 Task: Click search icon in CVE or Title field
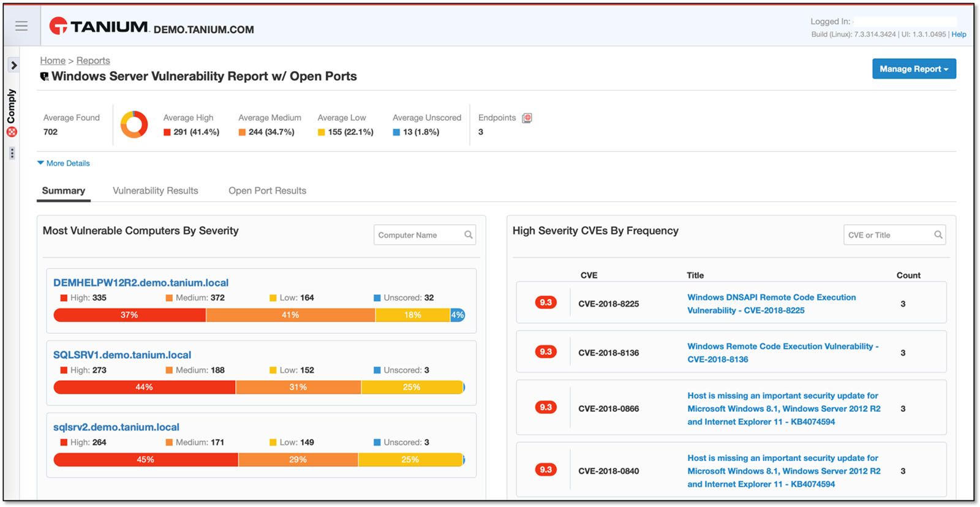(938, 235)
